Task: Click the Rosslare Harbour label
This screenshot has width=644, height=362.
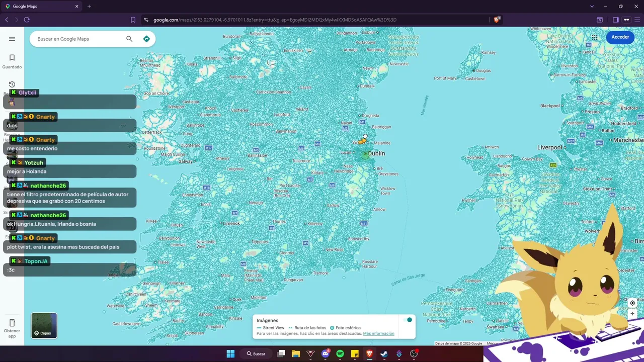Action: (x=370, y=264)
